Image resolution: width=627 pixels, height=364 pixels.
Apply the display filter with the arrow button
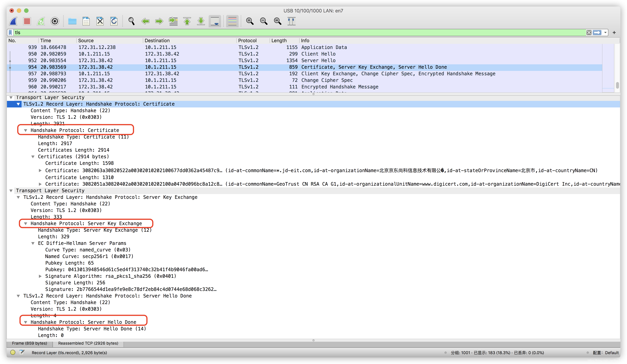coord(598,32)
